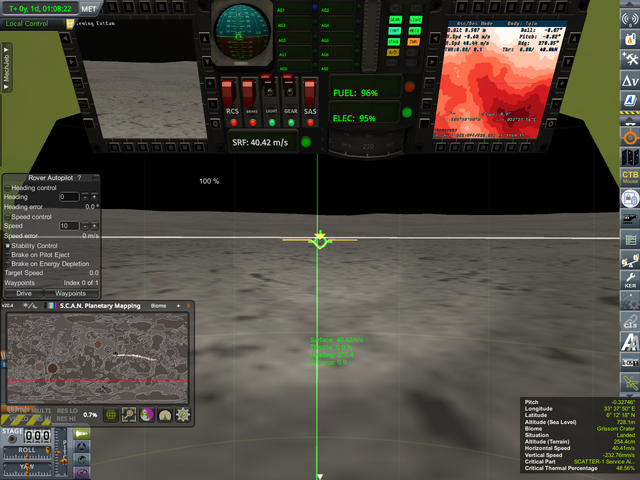640x480 pixels.
Task: Increase Speed value with plus button
Action: (x=94, y=226)
